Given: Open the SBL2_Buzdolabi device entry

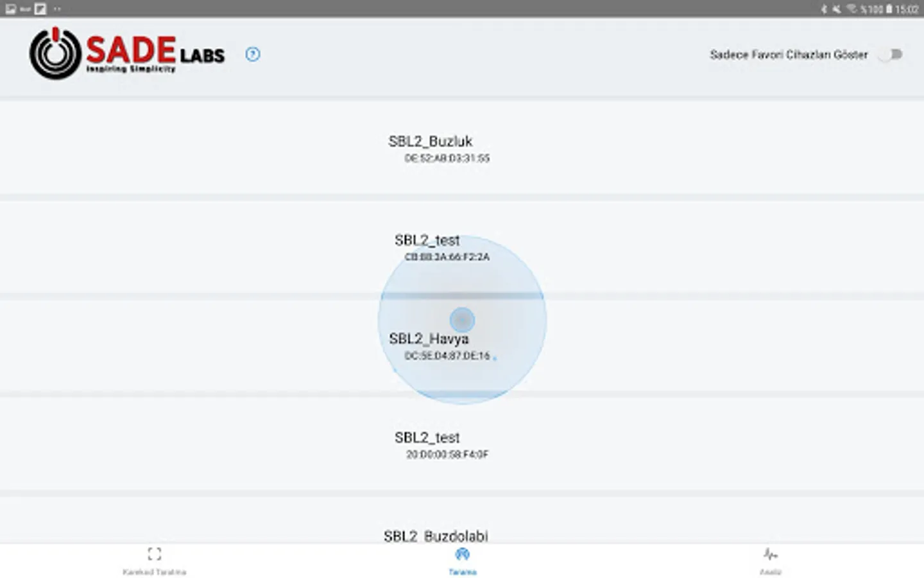Looking at the screenshot, I should (x=436, y=536).
